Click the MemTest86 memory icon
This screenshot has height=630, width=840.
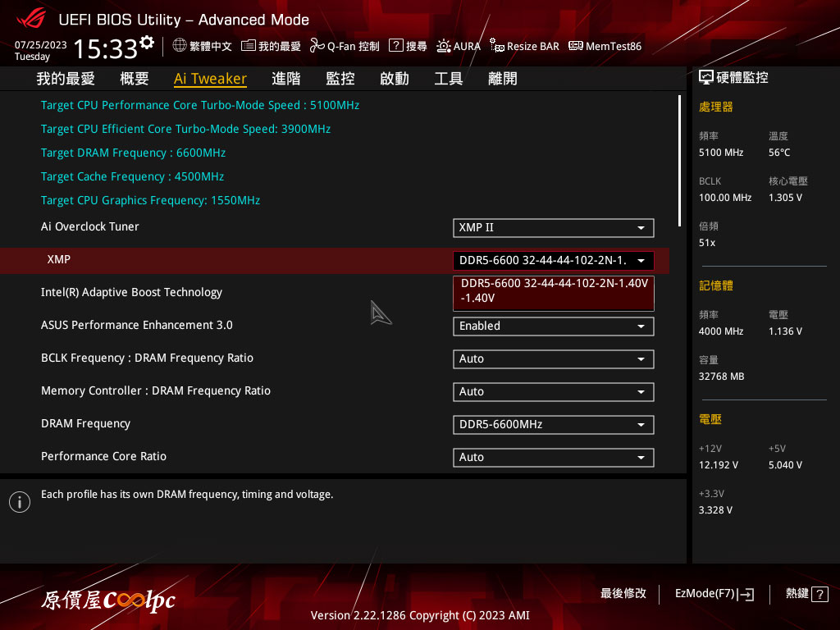(x=575, y=46)
